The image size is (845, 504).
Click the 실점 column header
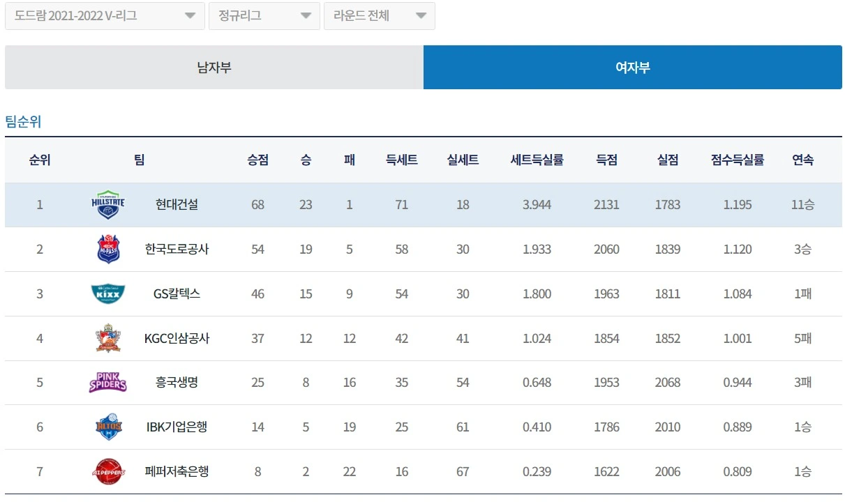(668, 160)
